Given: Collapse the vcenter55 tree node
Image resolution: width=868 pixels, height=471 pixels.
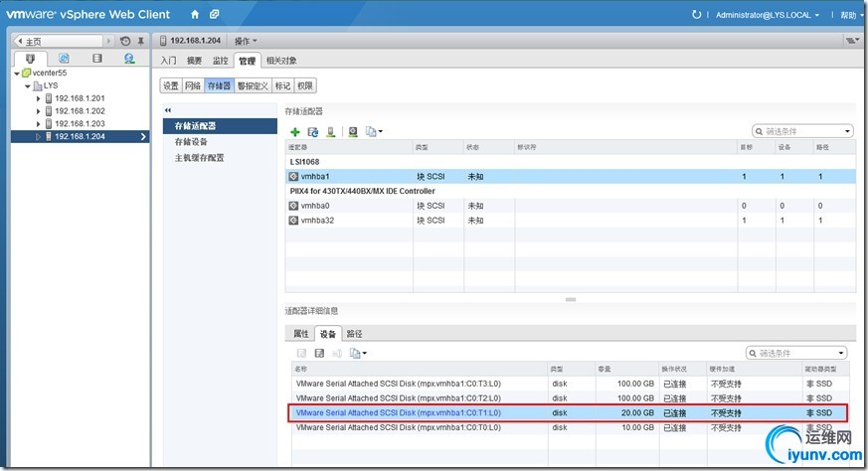Looking at the screenshot, I should pyautogui.click(x=17, y=74).
